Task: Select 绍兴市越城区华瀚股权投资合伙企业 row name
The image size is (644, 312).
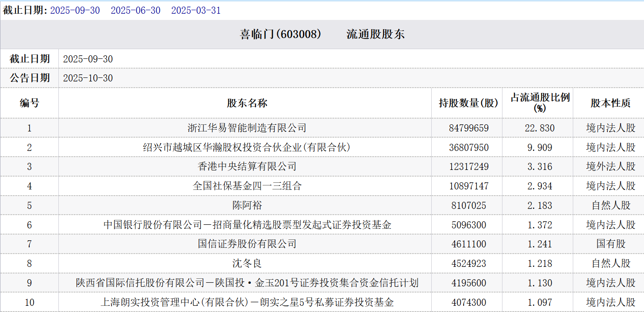Action: pyautogui.click(x=247, y=147)
